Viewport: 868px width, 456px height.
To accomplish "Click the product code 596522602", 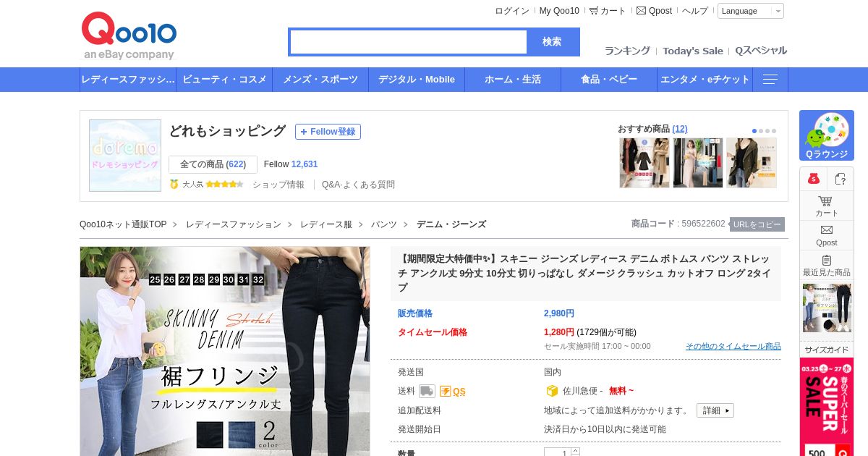I will click(703, 224).
